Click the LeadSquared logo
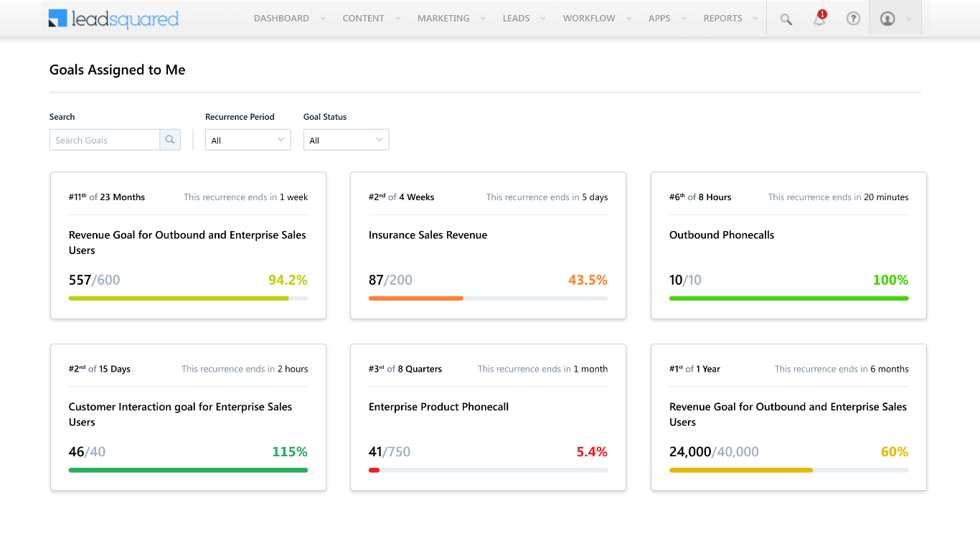Screen dimensions: 980x551 pyautogui.click(x=113, y=19)
